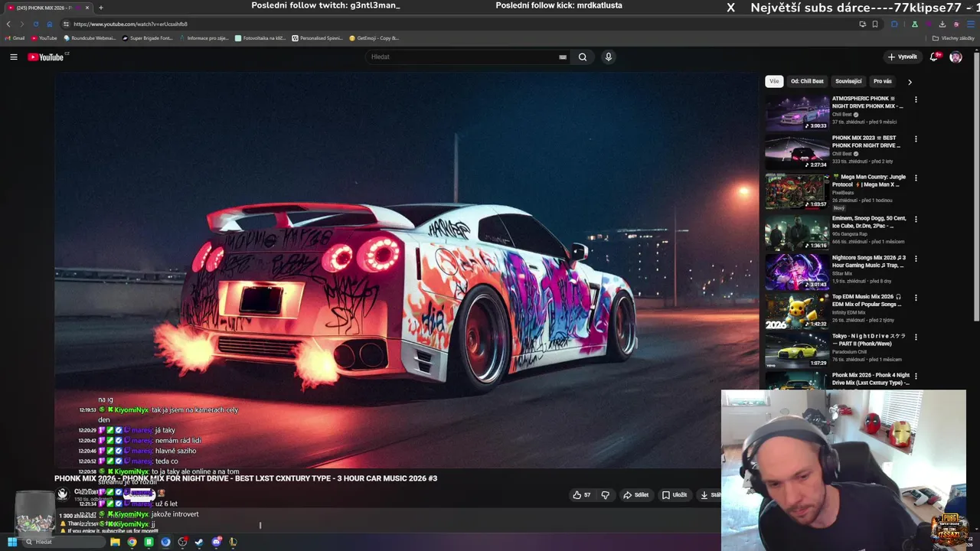Open options for Top EDM Music Mix video

pos(916,298)
